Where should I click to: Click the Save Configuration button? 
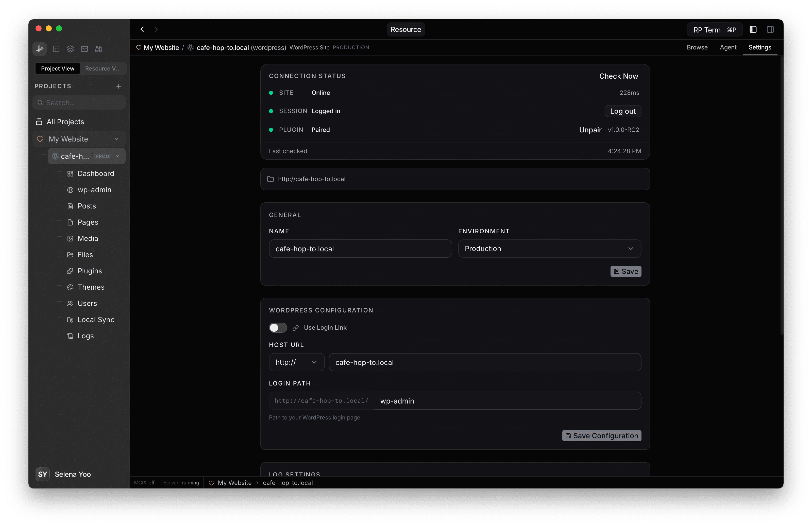pos(601,436)
